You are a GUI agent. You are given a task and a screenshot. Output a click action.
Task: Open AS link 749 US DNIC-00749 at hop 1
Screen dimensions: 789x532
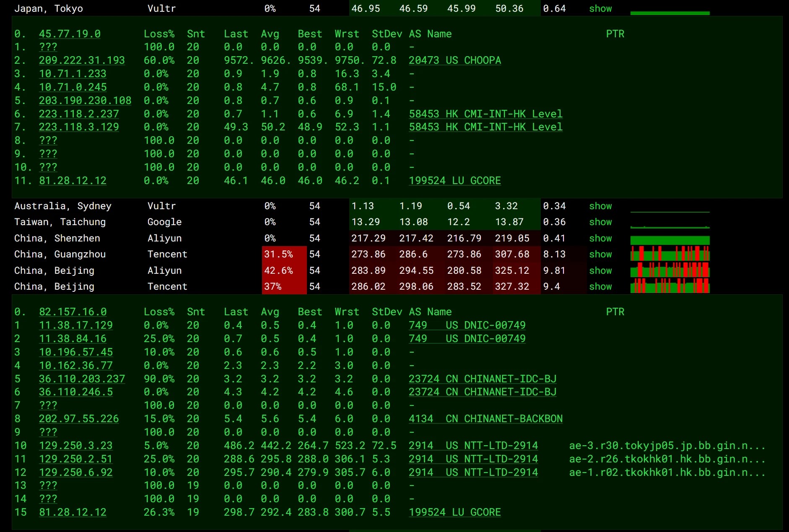pyautogui.click(x=467, y=325)
